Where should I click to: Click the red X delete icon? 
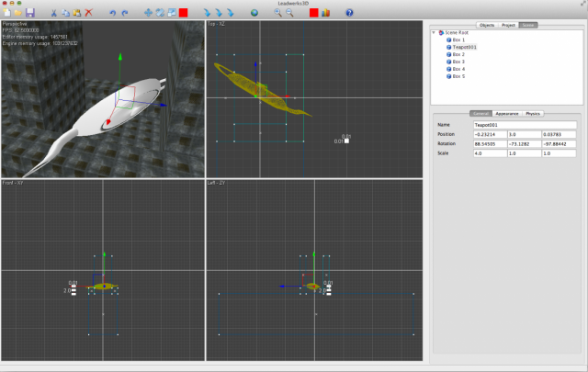tap(88, 13)
